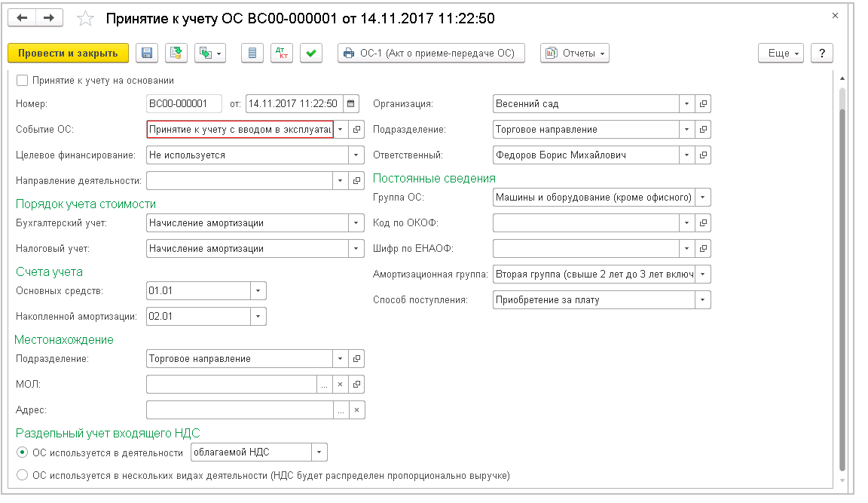Screen dimensions: 868x503
Task: Go back with the left arrow button
Action: pyautogui.click(x=22, y=18)
